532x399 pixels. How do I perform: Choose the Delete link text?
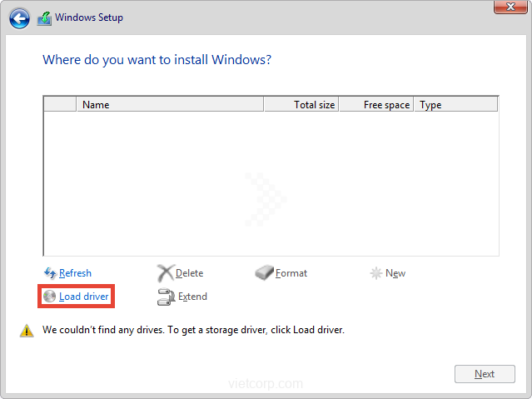pyautogui.click(x=189, y=273)
